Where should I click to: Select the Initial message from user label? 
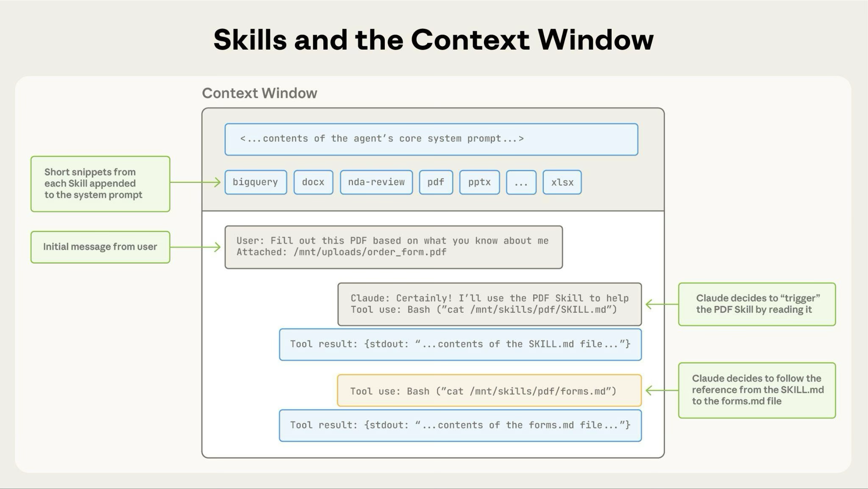(100, 247)
